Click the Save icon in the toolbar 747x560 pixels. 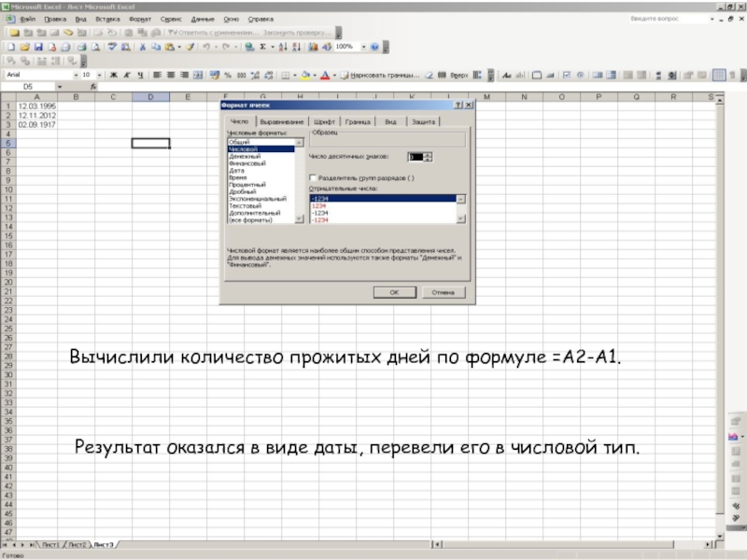(37, 46)
